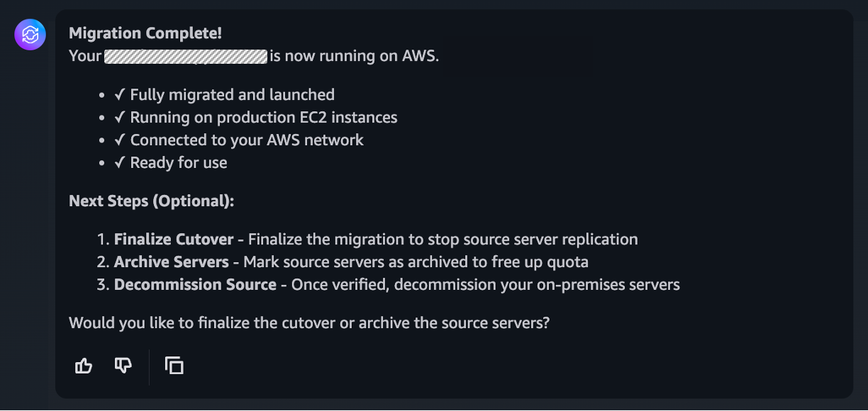Click the redacted name placeholder block
The height and width of the screenshot is (411, 868).
pos(185,56)
